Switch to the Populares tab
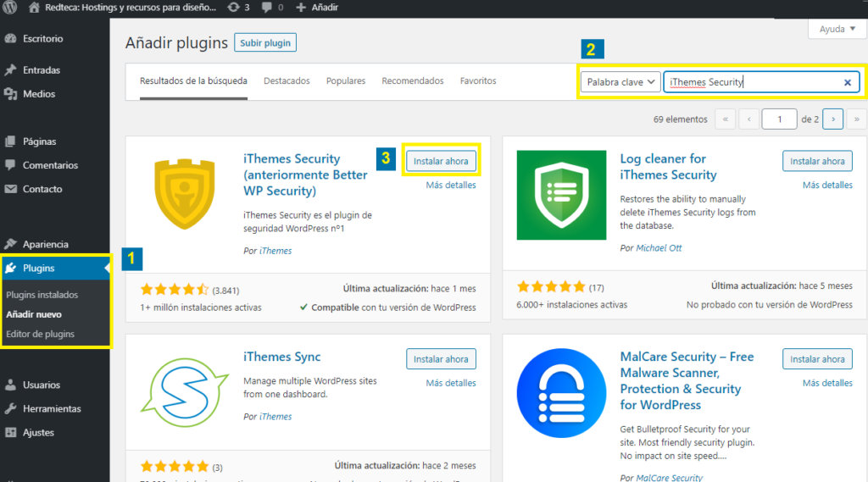This screenshot has width=868, height=482. pos(346,80)
